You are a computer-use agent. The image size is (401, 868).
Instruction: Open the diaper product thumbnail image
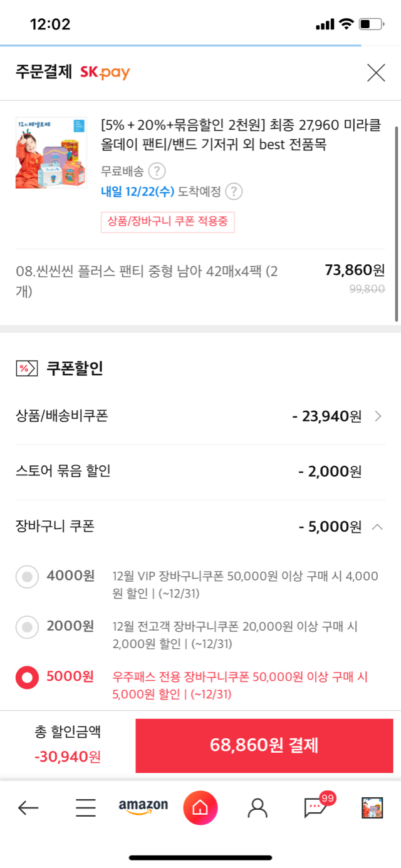51,153
